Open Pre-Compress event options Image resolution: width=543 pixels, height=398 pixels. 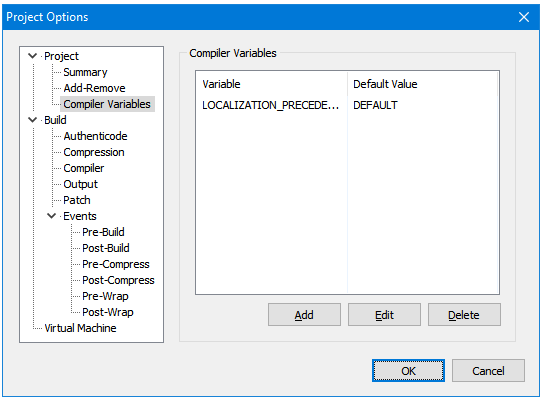[x=116, y=264]
